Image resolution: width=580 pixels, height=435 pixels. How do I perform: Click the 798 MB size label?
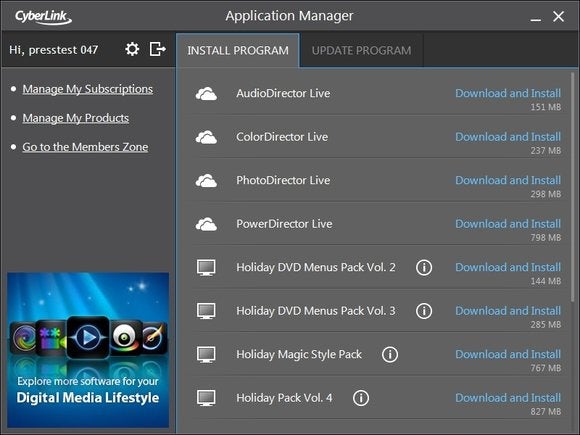[x=546, y=237]
